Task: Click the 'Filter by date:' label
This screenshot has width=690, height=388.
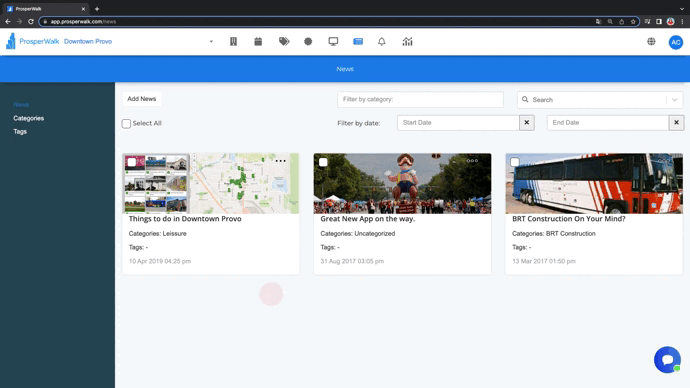Action: (359, 123)
